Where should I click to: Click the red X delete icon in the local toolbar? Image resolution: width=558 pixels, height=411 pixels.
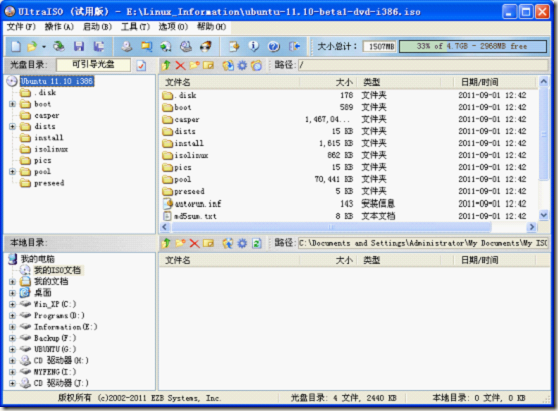[x=194, y=243]
